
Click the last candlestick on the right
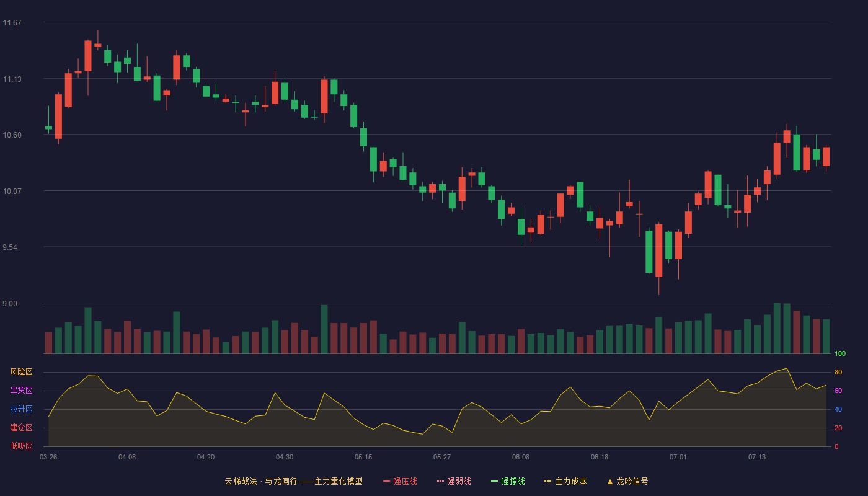(x=826, y=157)
